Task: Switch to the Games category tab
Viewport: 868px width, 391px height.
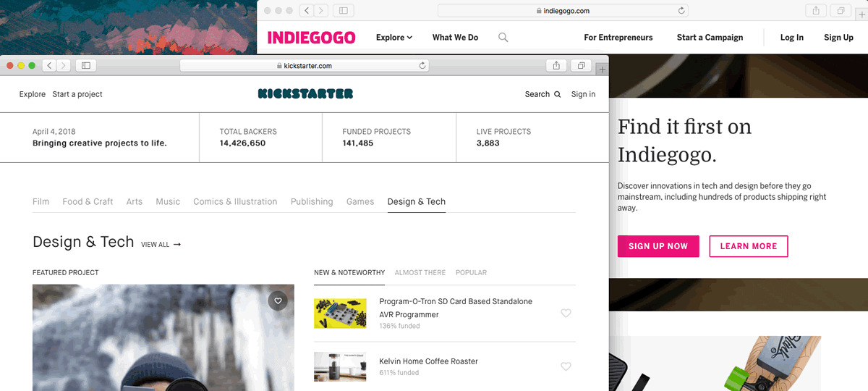Action: 360,201
